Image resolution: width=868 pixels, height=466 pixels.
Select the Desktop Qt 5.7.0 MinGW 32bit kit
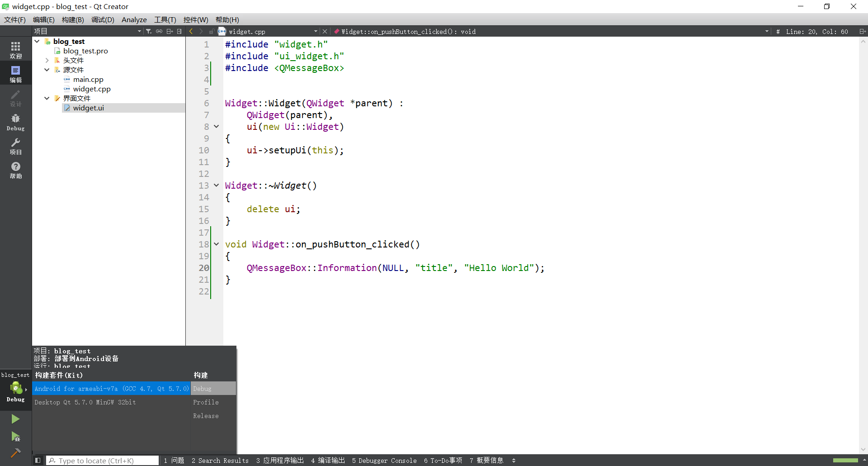click(112, 402)
